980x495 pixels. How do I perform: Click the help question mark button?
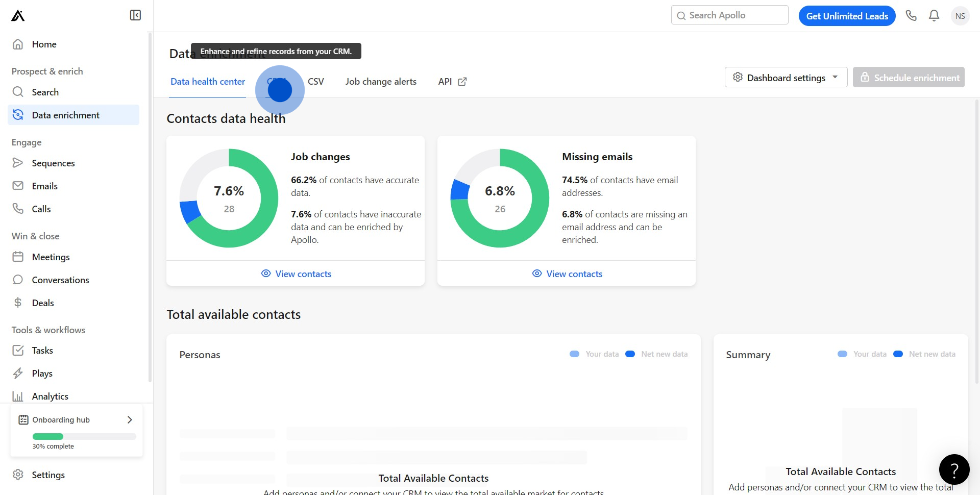click(x=954, y=469)
